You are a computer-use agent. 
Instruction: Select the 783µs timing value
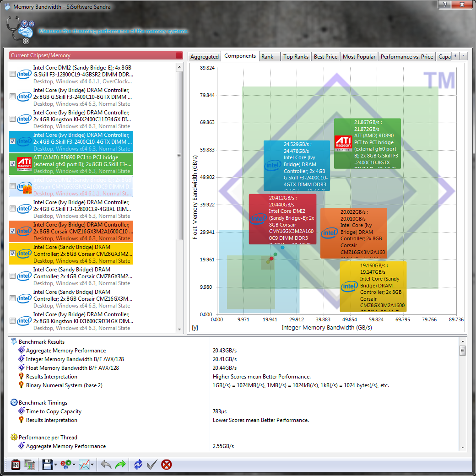[220, 411]
